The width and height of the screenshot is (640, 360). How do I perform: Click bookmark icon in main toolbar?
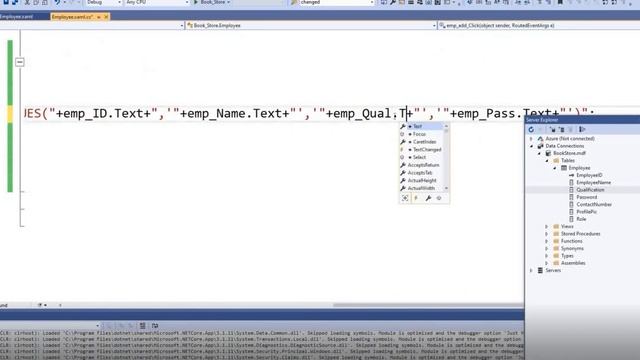(x=560, y=2)
